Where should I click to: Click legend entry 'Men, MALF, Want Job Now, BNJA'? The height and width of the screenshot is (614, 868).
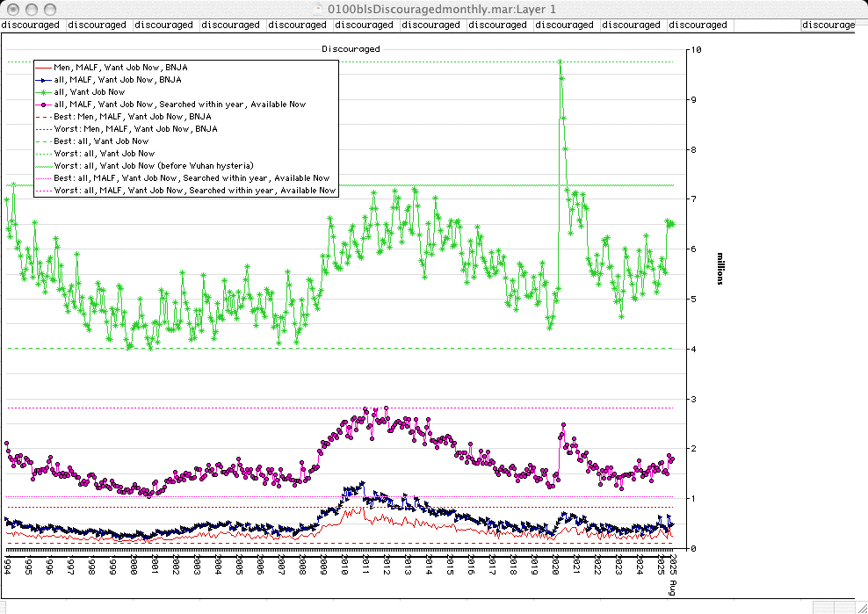(120, 67)
